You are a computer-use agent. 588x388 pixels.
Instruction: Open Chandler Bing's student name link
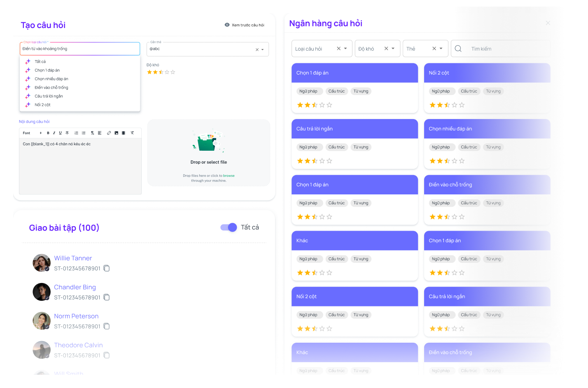(75, 287)
